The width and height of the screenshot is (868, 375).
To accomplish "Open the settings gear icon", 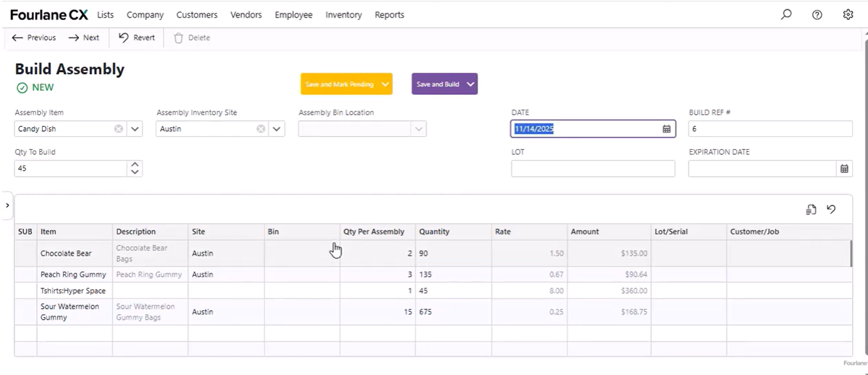I will click(x=848, y=14).
